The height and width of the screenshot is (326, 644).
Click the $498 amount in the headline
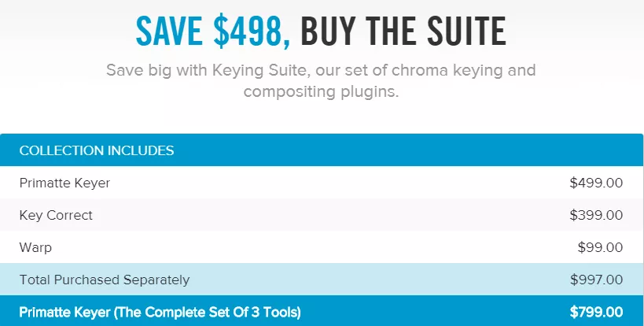pyautogui.click(x=252, y=31)
